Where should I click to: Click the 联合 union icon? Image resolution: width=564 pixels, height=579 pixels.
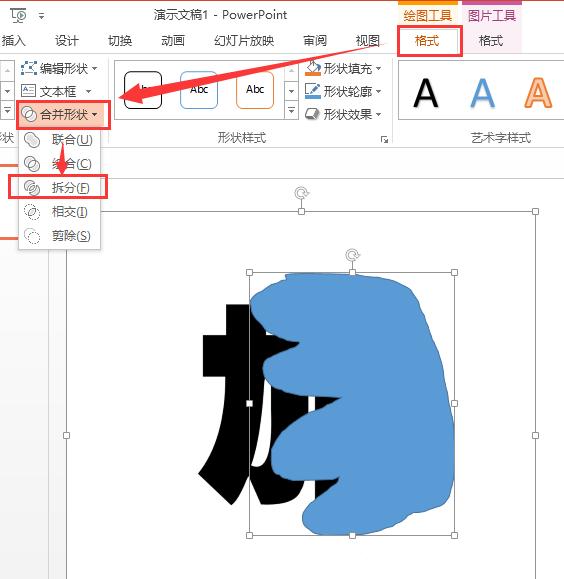click(32, 140)
